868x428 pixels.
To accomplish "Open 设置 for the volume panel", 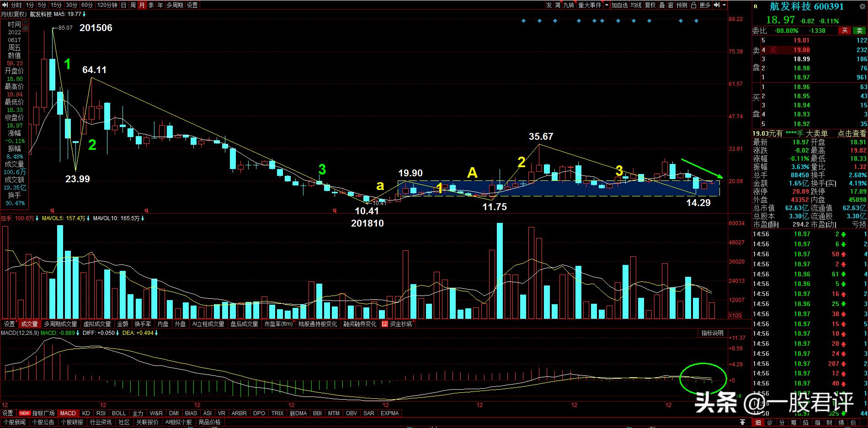I will point(10,324).
